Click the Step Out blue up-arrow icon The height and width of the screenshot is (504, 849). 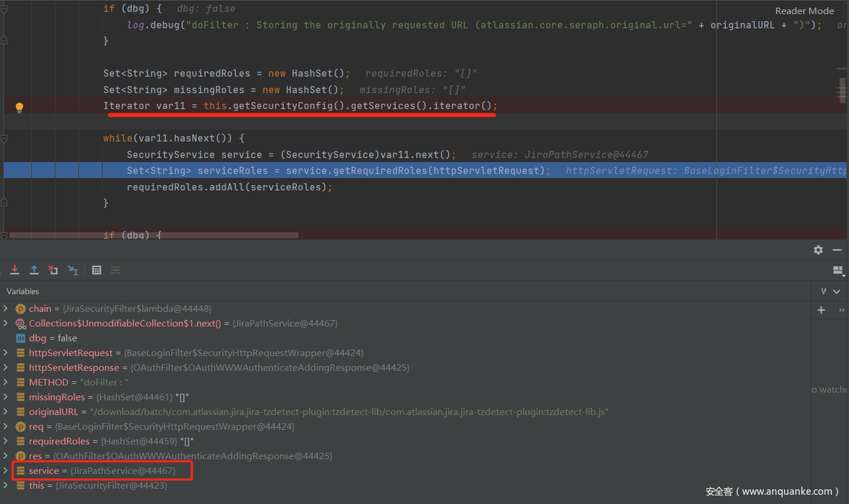pyautogui.click(x=34, y=270)
